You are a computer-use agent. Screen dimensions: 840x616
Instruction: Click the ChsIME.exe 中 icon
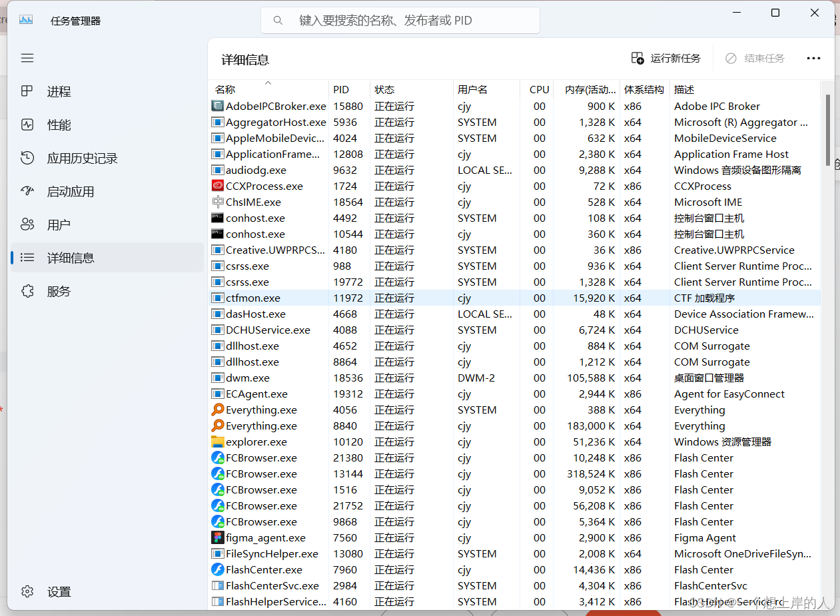click(x=217, y=202)
